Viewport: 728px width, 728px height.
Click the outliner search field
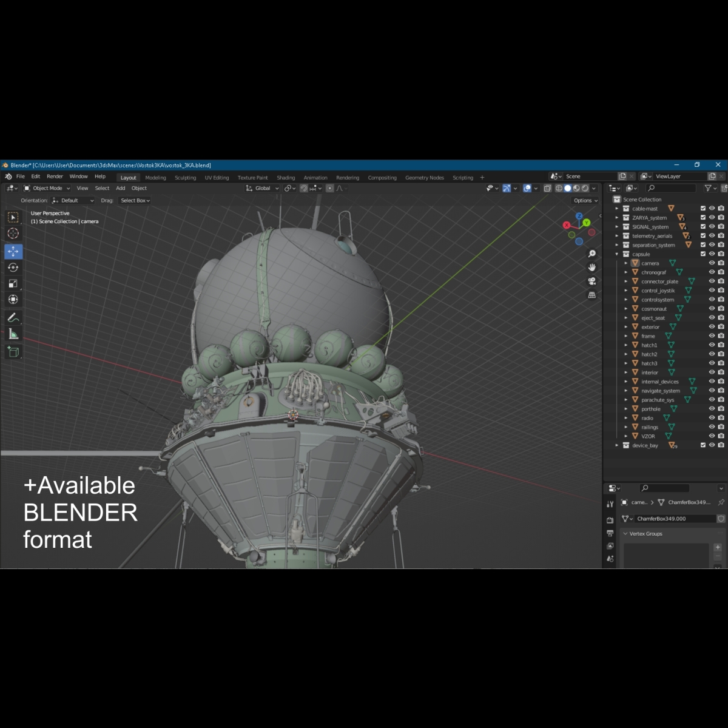(670, 189)
